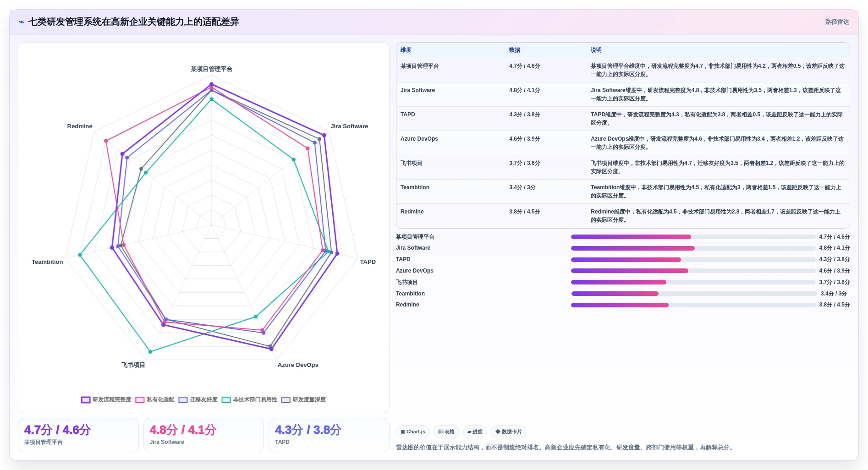
Task: Click the Azure DevOps radar axis label
Action: pos(298,365)
